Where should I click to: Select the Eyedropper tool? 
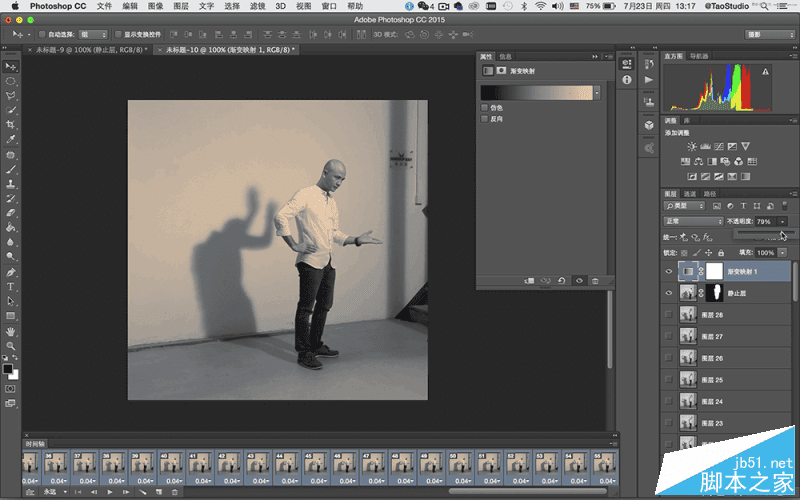11,139
